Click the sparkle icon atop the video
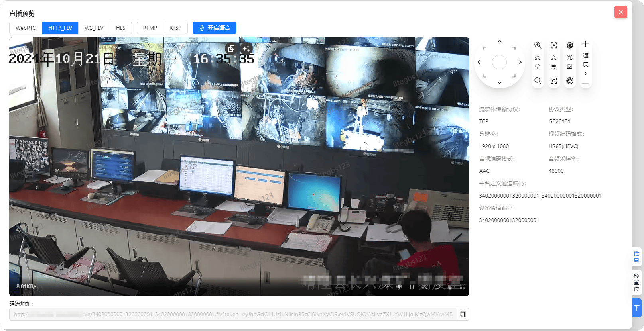 click(246, 49)
